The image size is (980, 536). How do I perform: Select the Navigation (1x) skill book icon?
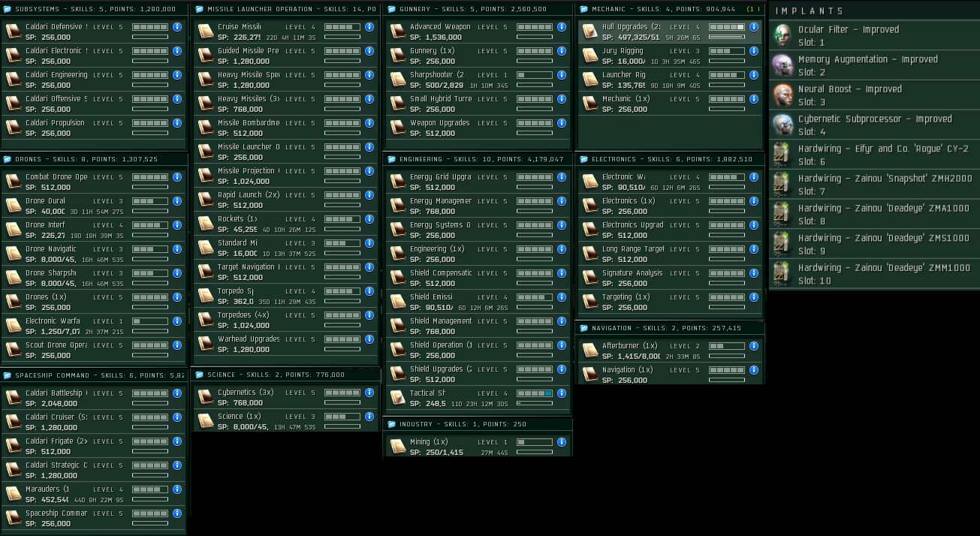(x=590, y=375)
